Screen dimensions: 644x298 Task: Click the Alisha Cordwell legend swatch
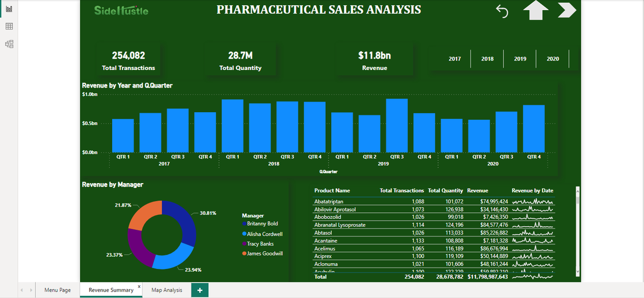(x=245, y=234)
